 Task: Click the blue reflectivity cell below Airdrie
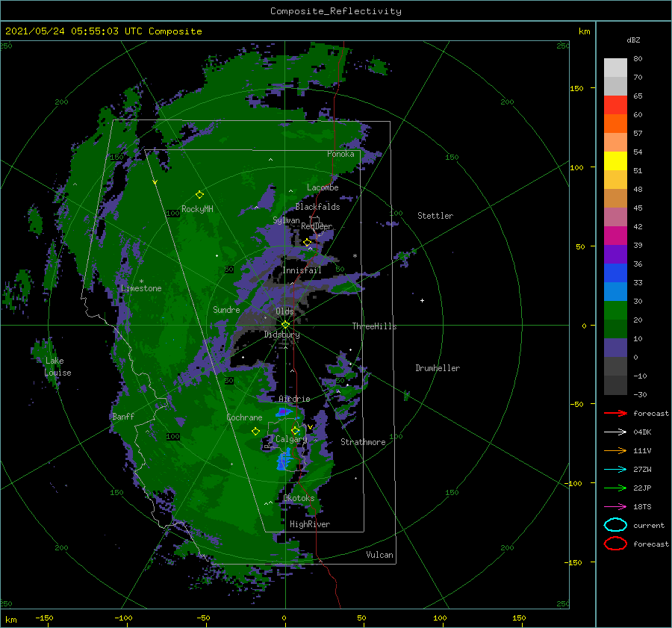pos(284,412)
